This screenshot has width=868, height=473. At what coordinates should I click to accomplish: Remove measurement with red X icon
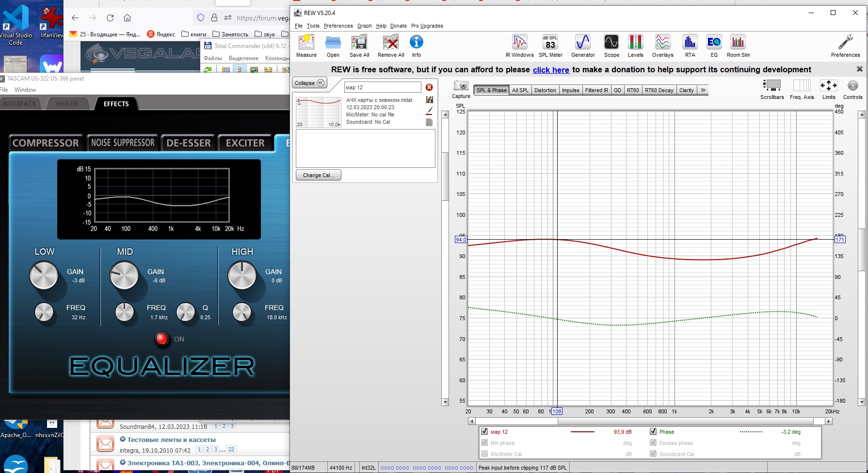[429, 87]
